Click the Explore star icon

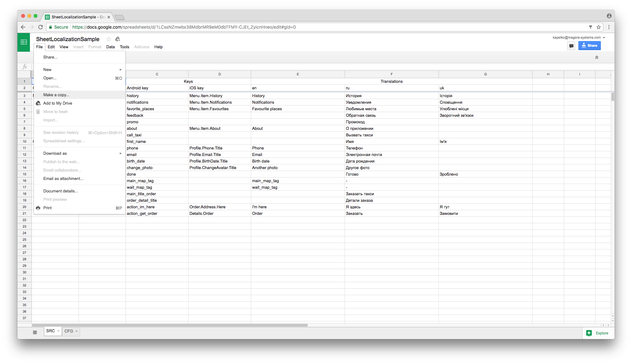coord(589,333)
